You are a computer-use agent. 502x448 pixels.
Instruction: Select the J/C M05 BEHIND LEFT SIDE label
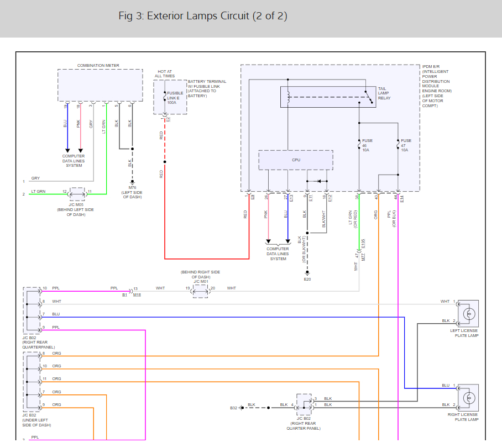[x=76, y=209]
